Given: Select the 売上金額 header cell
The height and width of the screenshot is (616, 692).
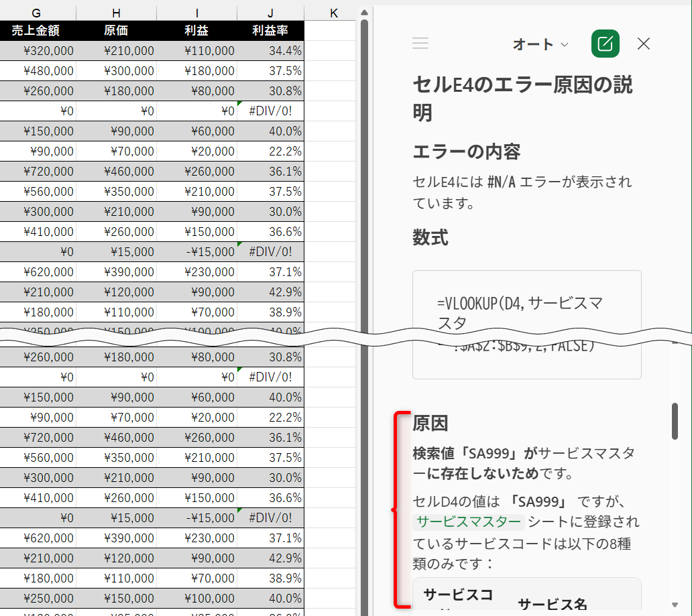Looking at the screenshot, I should (36, 30).
